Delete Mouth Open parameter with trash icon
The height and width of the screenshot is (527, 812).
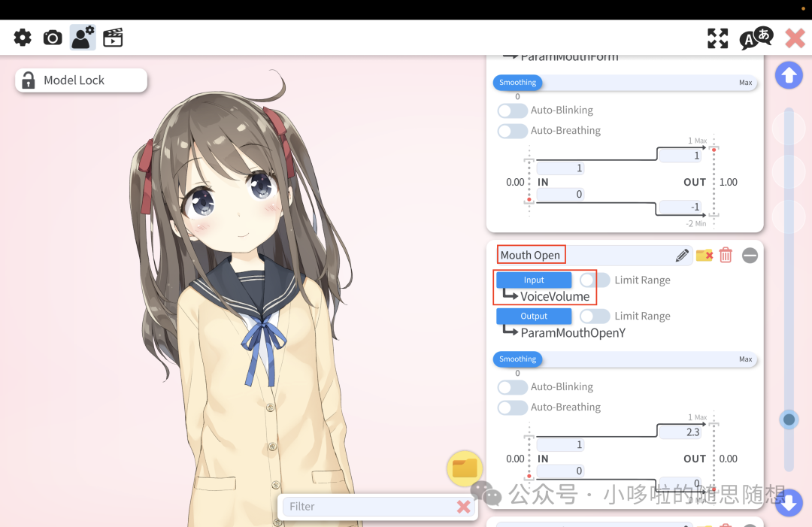point(726,256)
